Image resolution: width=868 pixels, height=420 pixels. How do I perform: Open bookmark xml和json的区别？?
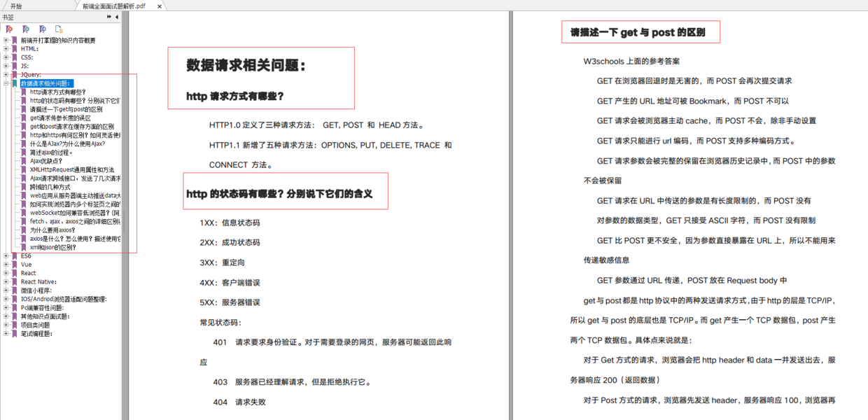tap(53, 247)
